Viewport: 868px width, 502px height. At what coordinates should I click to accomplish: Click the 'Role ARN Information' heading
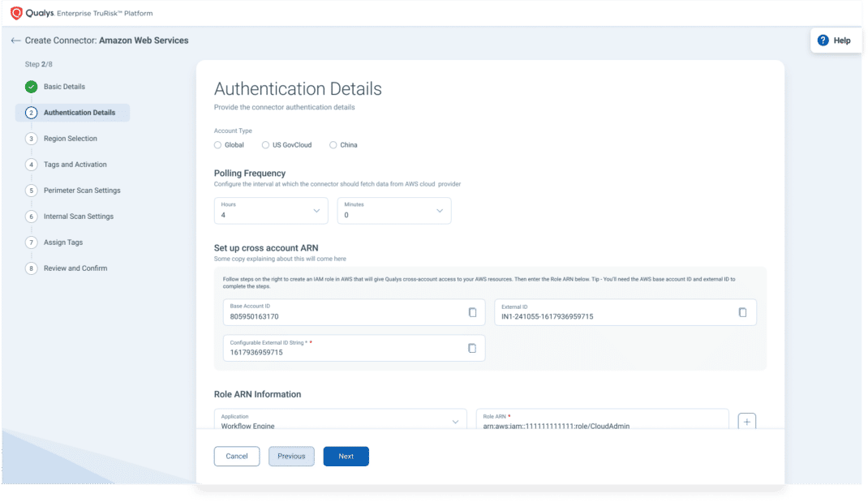coord(257,394)
